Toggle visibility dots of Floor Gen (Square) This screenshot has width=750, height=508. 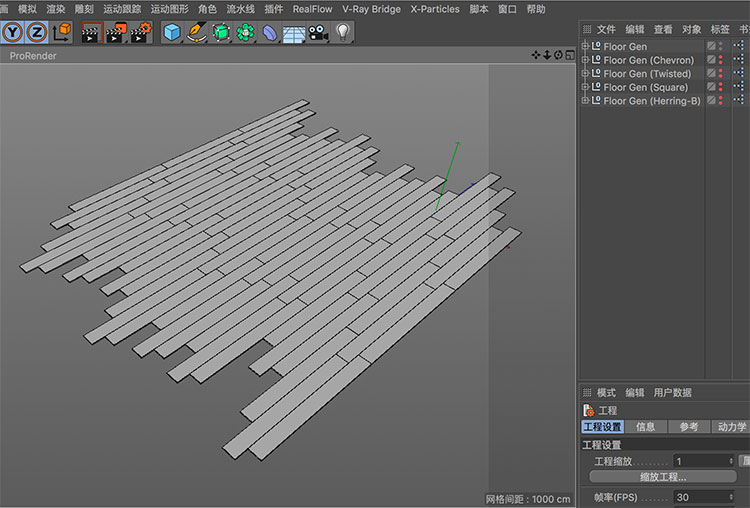tap(721, 87)
